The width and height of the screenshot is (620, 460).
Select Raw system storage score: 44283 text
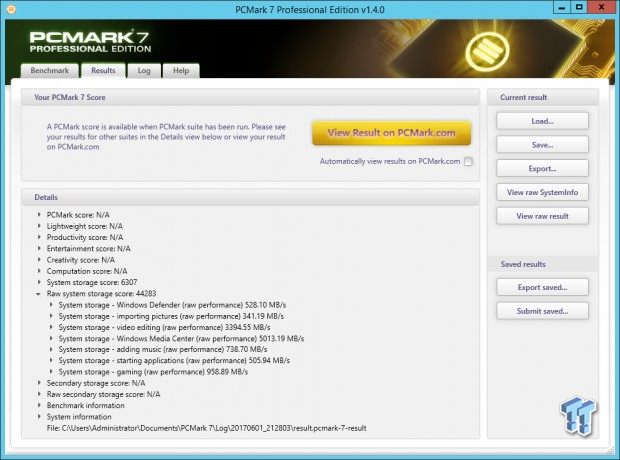click(101, 294)
